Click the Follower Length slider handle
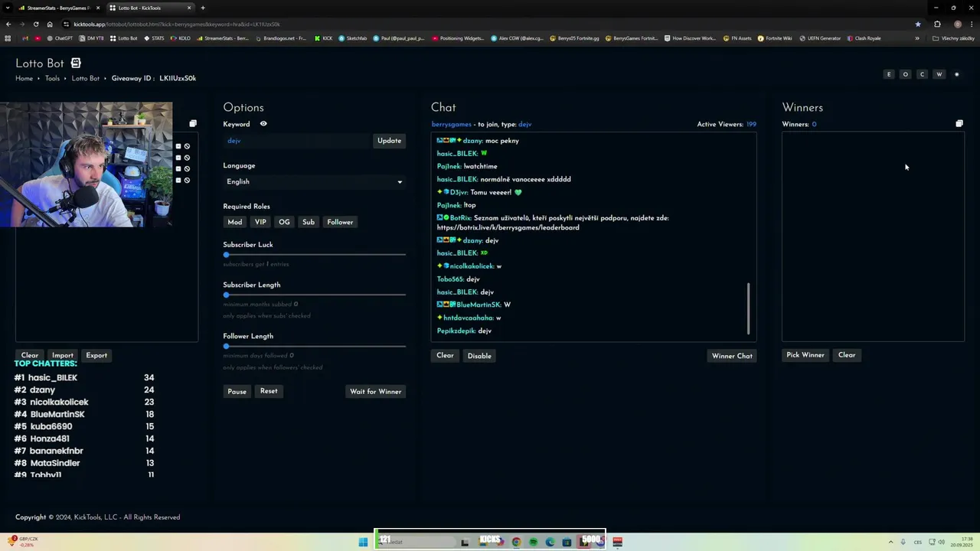This screenshot has height=551, width=980. (x=226, y=346)
